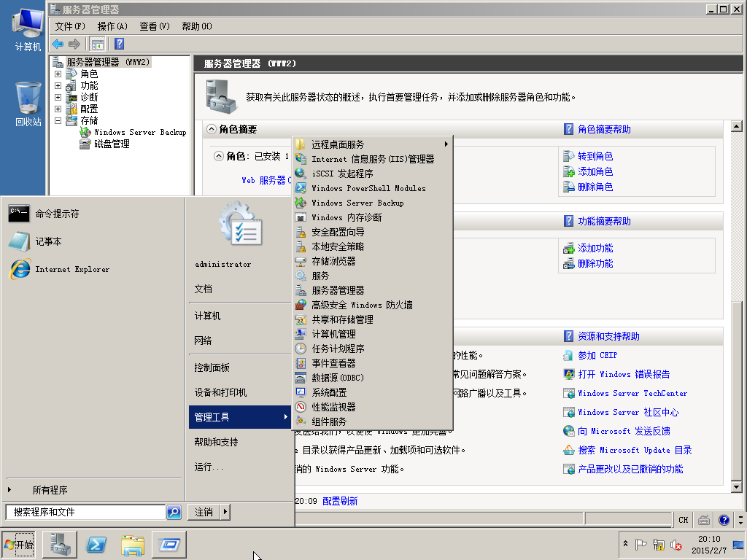Screen dimensions: 747x560
Task: Open 服务 from the 管理工具 submenu
Action: click(x=372, y=276)
